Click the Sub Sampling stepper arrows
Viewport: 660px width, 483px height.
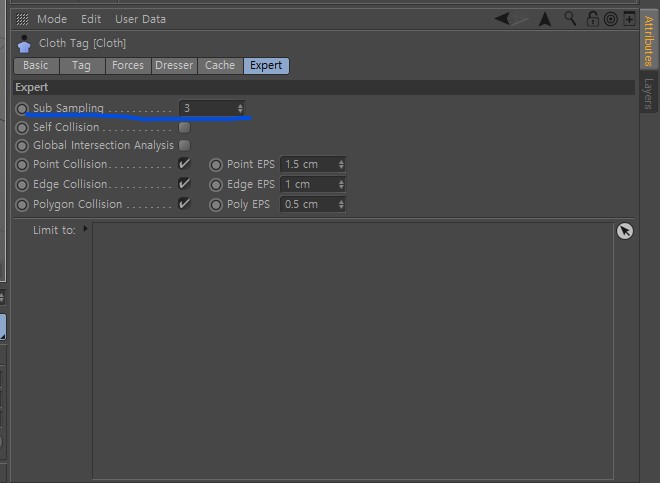(240, 108)
